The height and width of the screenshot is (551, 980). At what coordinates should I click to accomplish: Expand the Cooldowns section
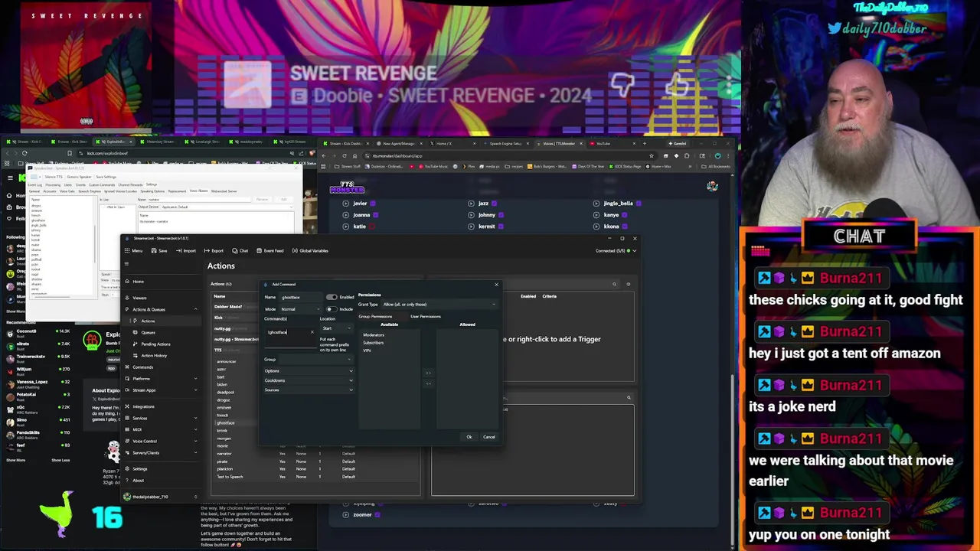(309, 380)
